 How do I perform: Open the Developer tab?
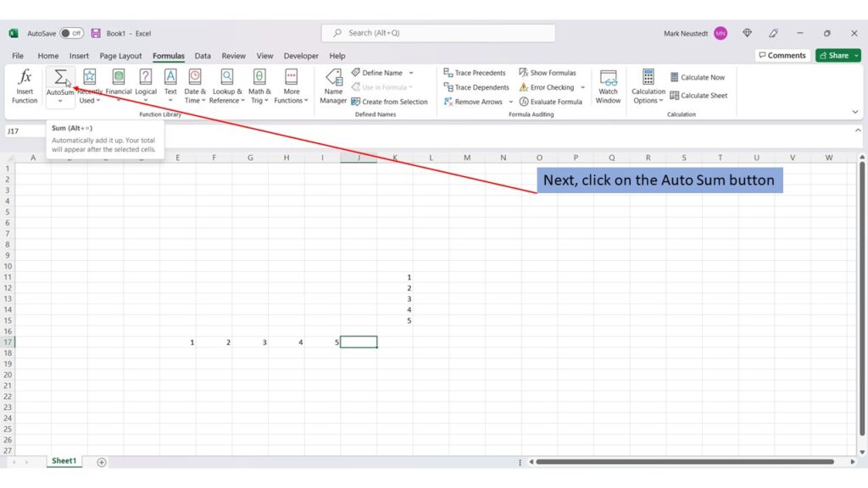click(301, 55)
